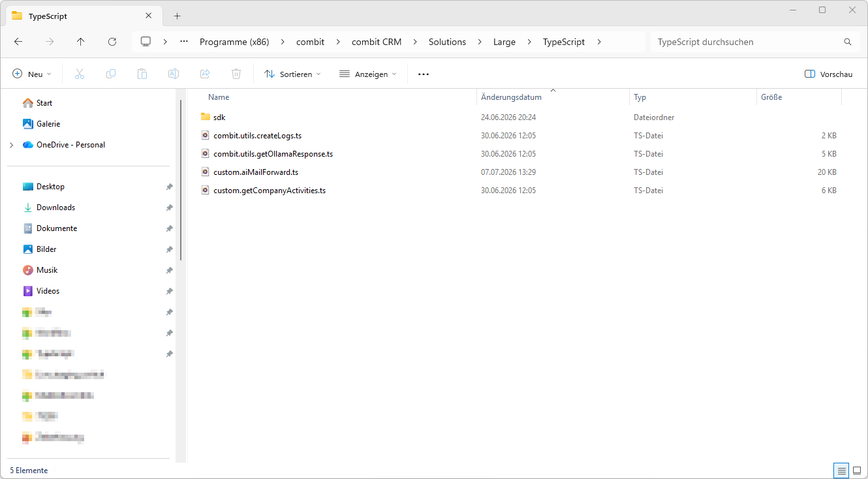Open the Neu dropdown menu
The width and height of the screenshot is (868, 479).
pyautogui.click(x=32, y=74)
